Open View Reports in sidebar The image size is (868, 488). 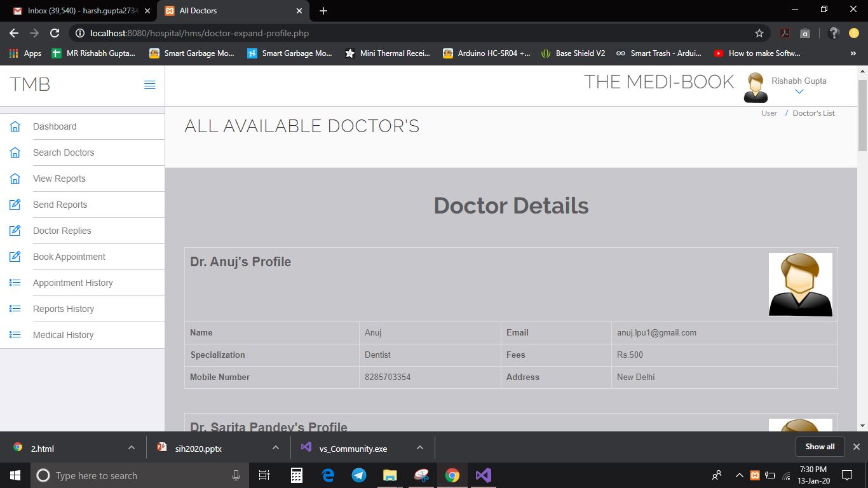pyautogui.click(x=59, y=179)
